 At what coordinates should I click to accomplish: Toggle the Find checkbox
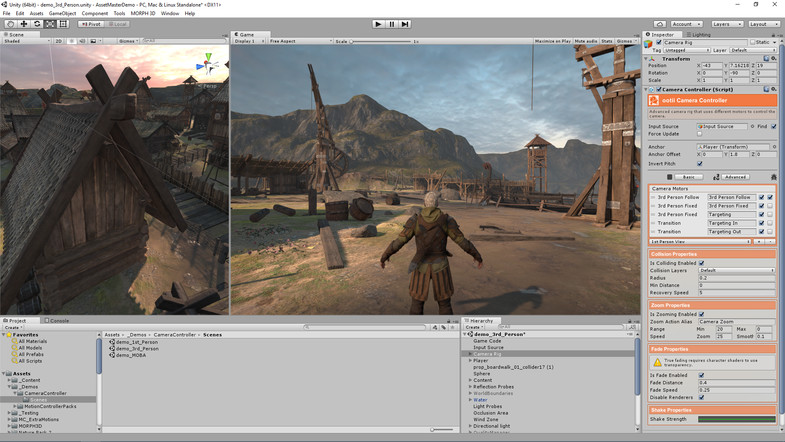coord(773,126)
